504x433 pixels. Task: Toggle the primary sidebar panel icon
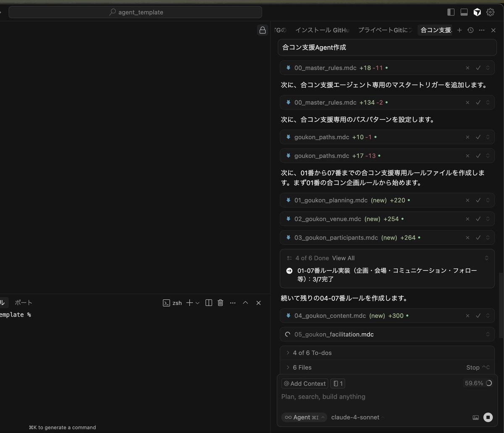tap(451, 12)
